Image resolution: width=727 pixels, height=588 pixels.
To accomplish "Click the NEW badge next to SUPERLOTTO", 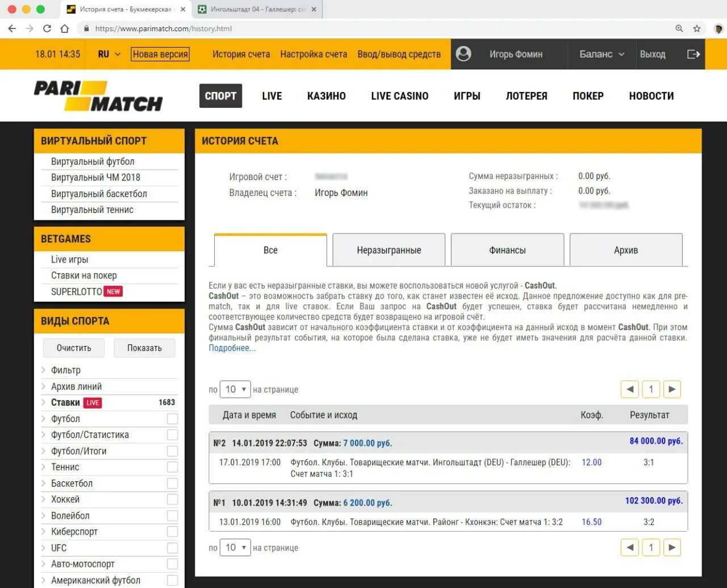I will [114, 291].
